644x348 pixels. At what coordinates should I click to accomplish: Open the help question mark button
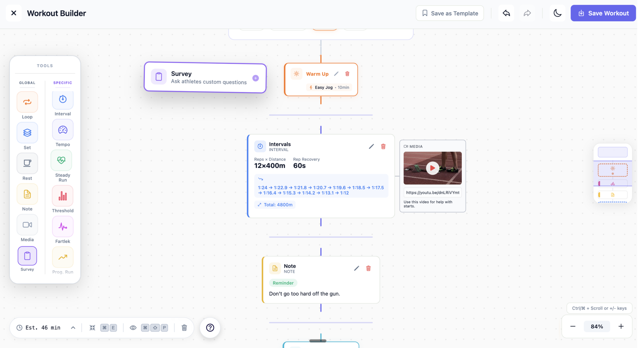(210, 327)
